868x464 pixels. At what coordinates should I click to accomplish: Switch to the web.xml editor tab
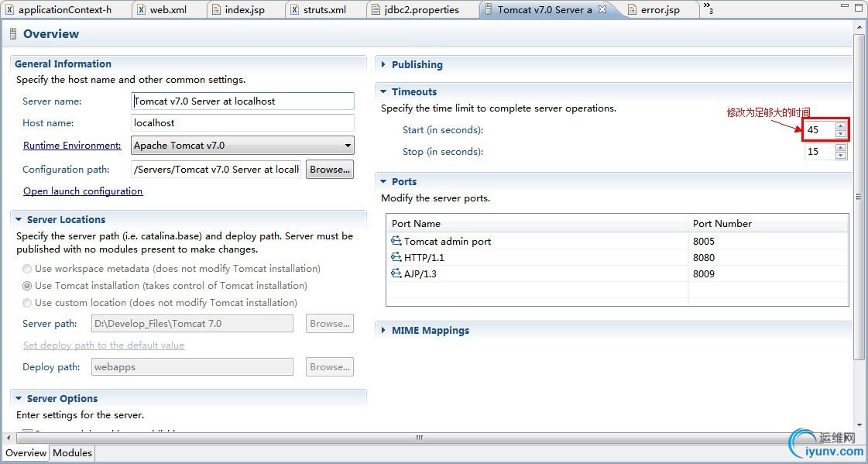(168, 10)
